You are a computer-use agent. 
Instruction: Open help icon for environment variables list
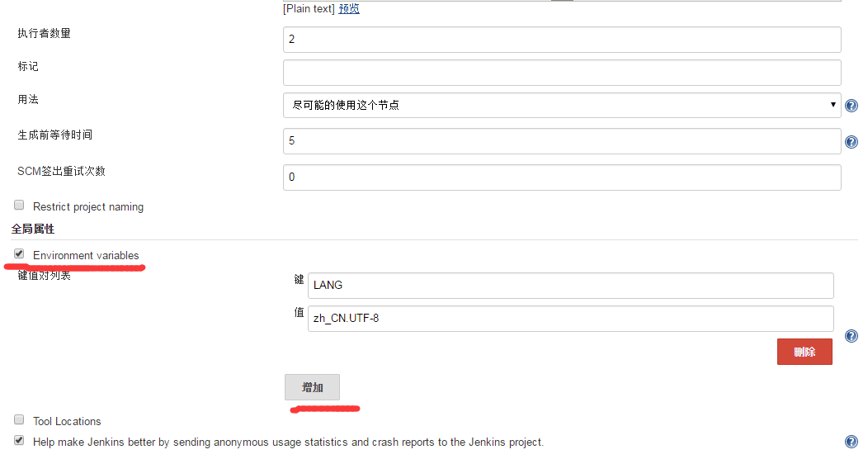coord(851,336)
